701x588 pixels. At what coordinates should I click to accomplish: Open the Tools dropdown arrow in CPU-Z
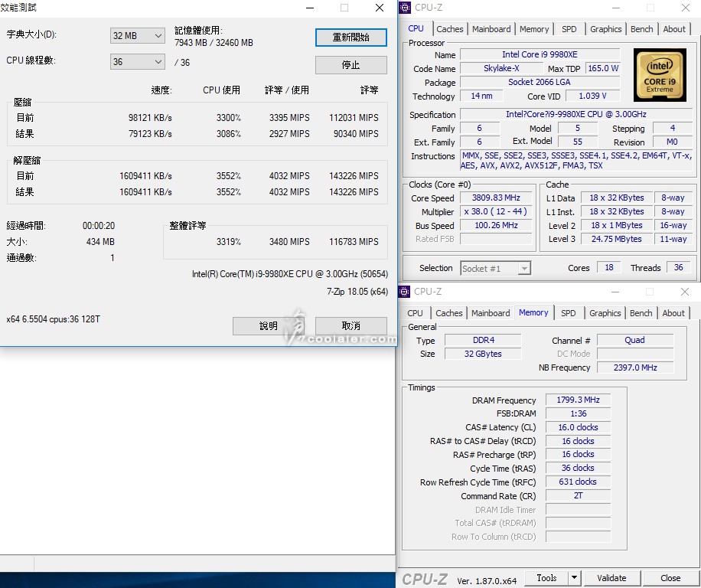pos(575,578)
